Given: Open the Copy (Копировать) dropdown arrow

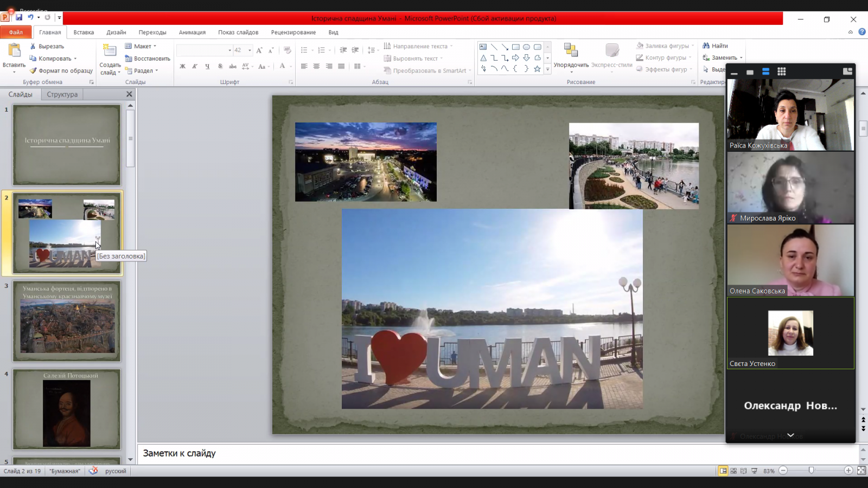Looking at the screenshot, I should [75, 59].
